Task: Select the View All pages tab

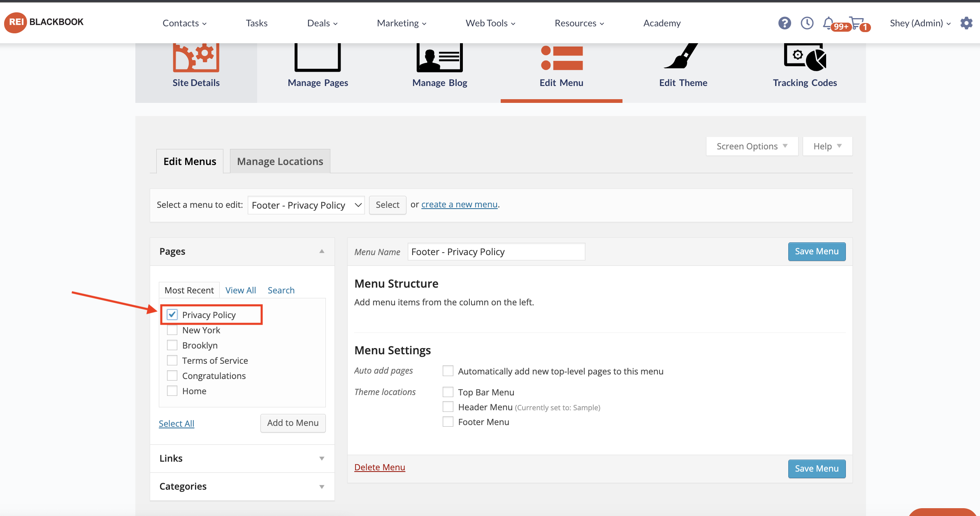Action: [241, 290]
